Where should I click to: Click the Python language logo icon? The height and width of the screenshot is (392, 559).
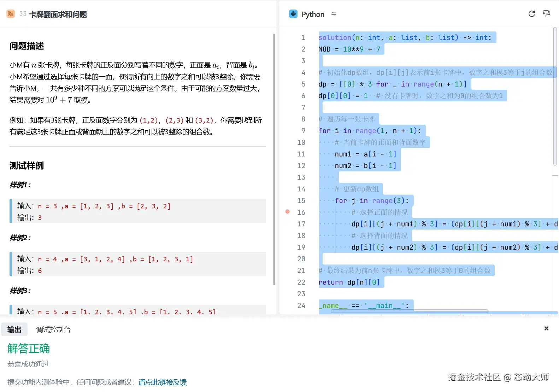(x=293, y=14)
